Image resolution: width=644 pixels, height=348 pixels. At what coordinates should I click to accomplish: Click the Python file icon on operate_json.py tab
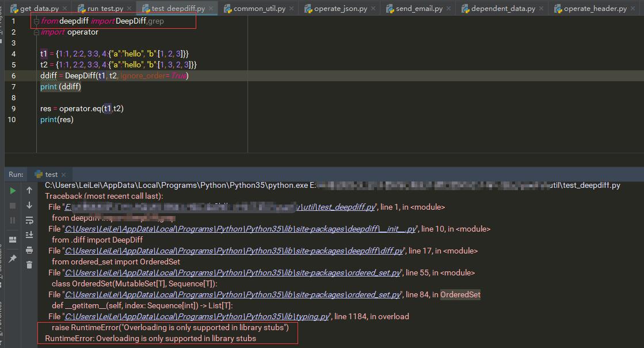coord(308,9)
